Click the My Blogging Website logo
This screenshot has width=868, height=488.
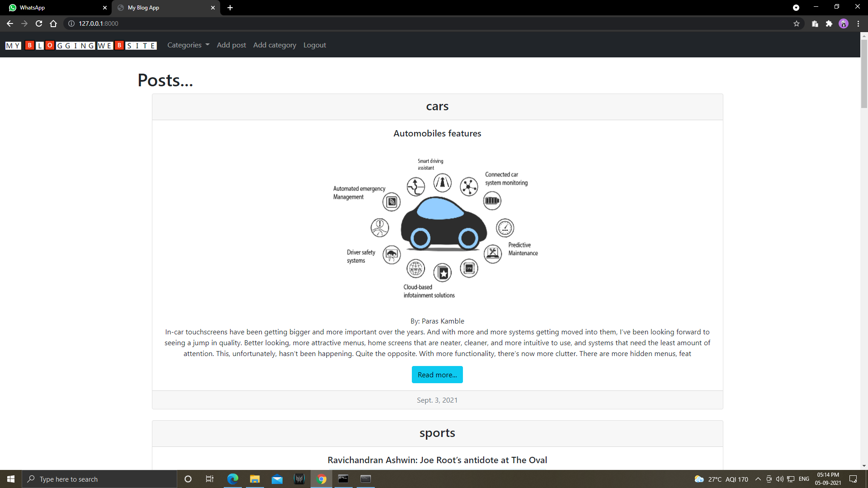81,46
